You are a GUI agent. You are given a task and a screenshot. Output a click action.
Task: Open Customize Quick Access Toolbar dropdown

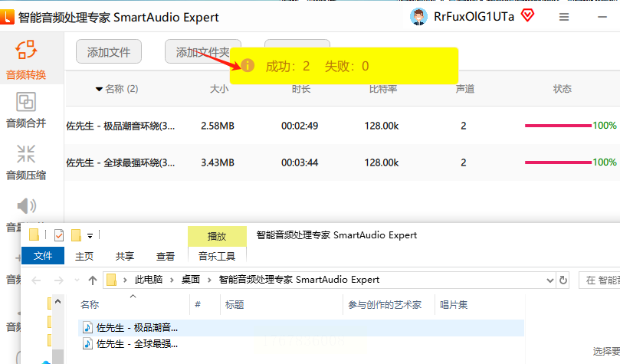90,236
